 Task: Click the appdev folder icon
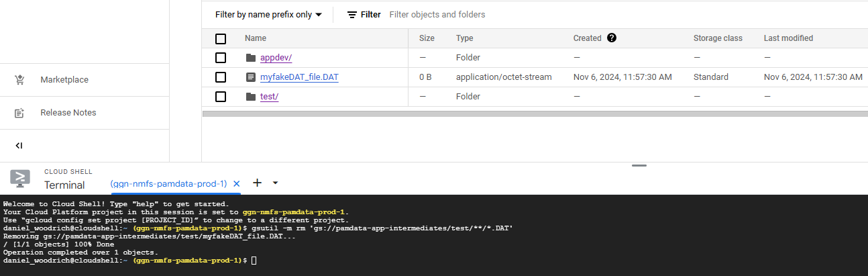coord(251,58)
